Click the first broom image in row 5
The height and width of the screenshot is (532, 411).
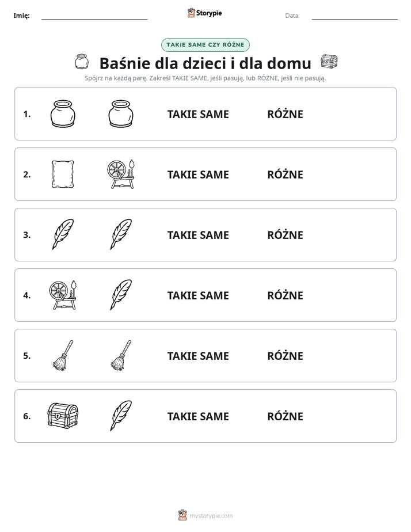[x=63, y=355]
